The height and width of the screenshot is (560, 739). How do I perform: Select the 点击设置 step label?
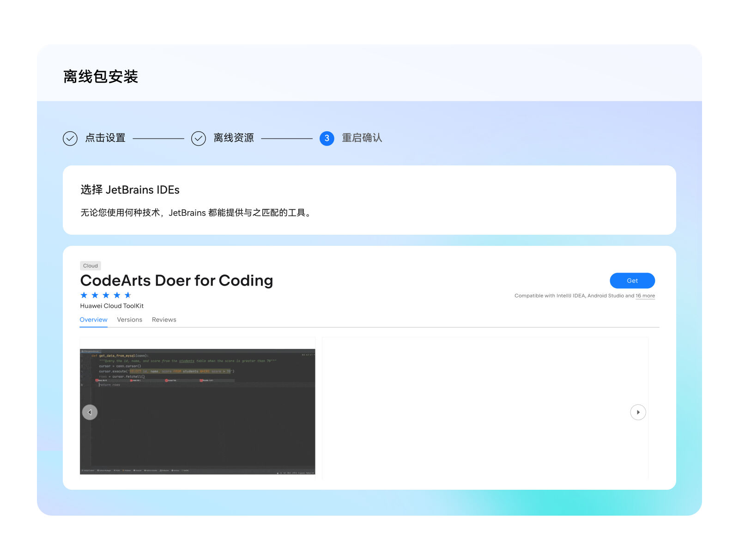(105, 138)
